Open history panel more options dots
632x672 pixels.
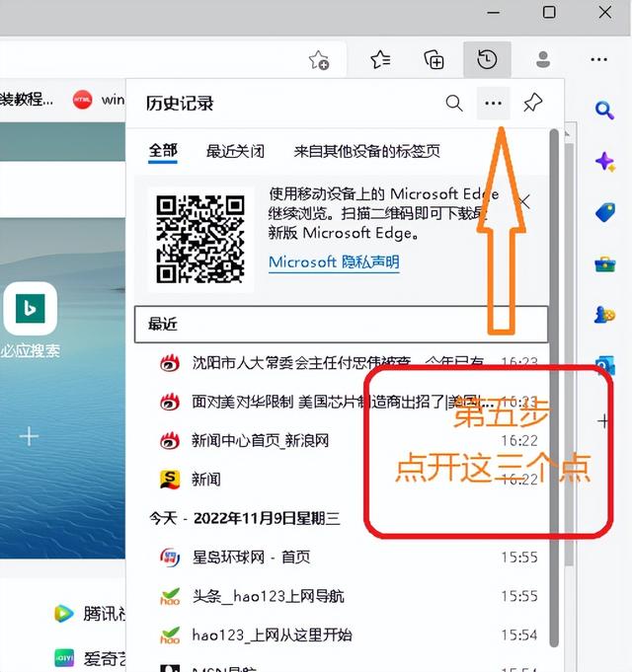click(493, 104)
